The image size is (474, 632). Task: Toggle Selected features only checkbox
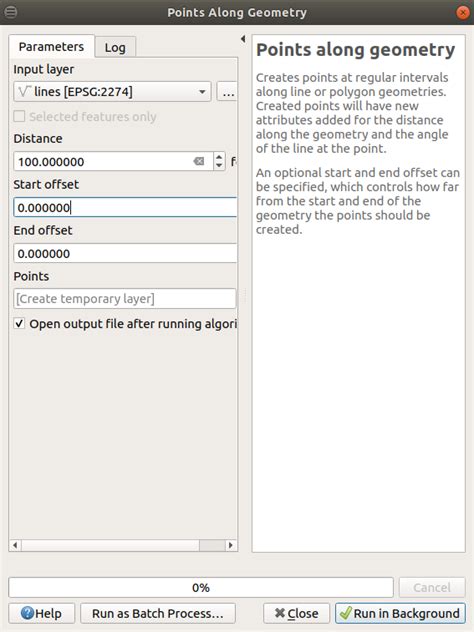click(19, 116)
